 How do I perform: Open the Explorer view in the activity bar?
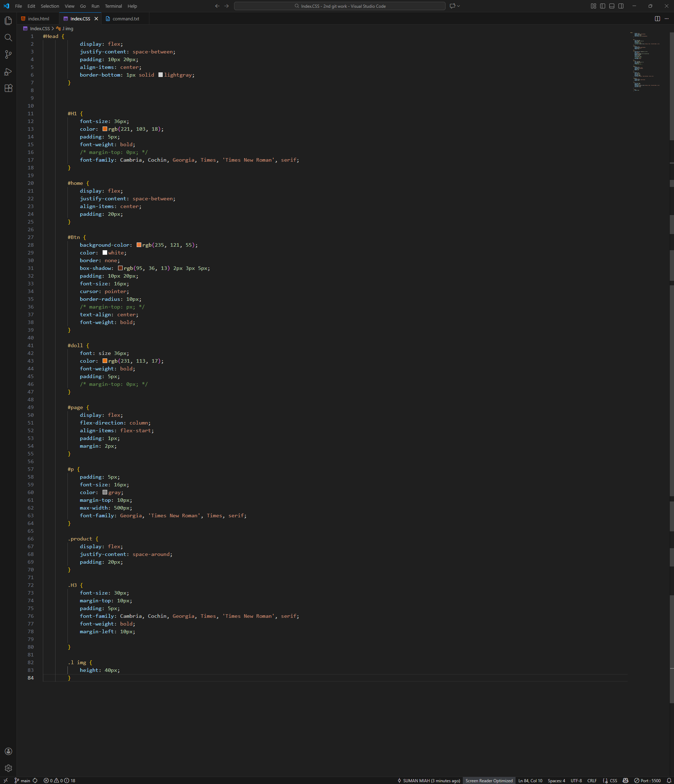8,20
